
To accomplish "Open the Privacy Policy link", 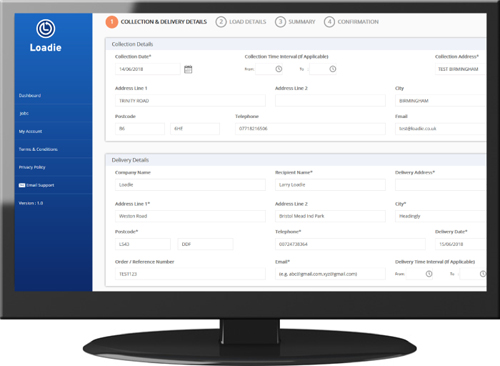I will (x=32, y=167).
